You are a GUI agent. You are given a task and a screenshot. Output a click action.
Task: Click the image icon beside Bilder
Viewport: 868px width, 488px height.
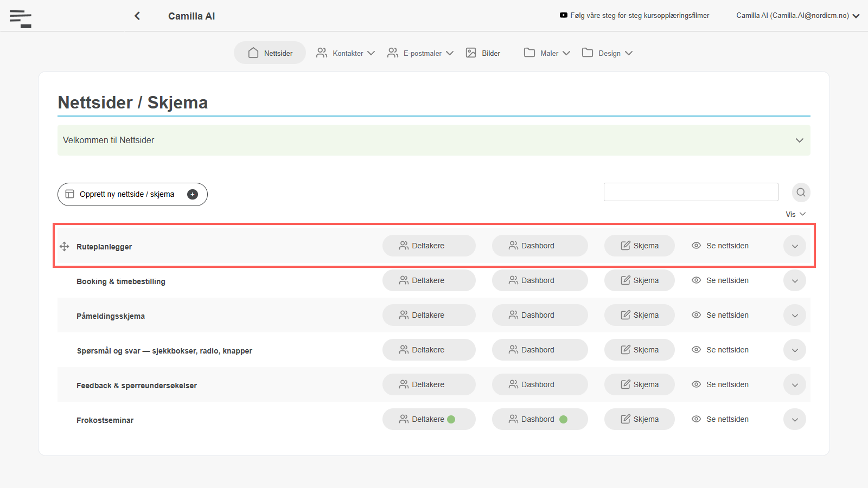click(x=471, y=53)
